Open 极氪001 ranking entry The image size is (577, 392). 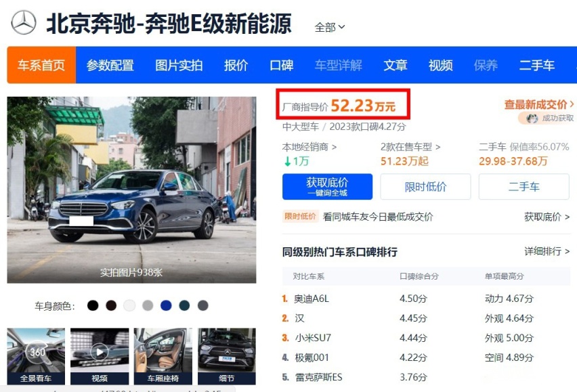(x=312, y=357)
